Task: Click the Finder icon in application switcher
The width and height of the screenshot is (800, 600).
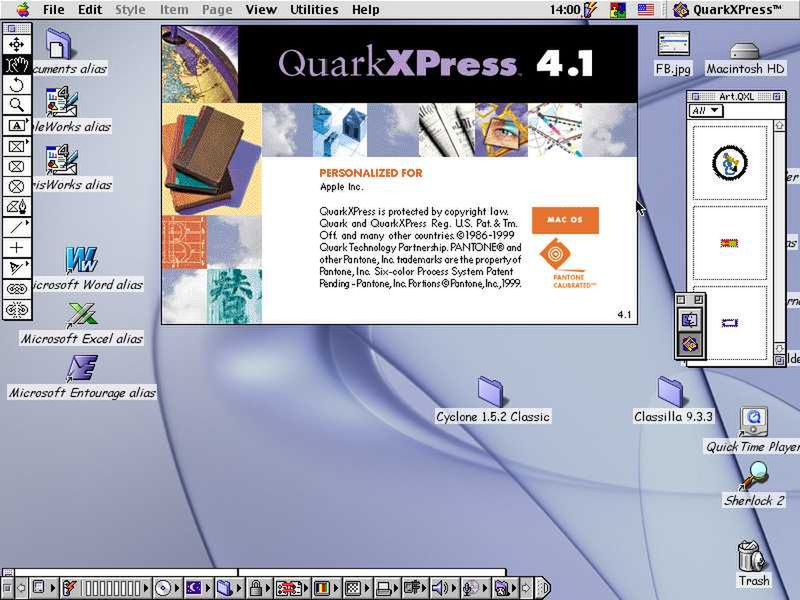Action: [689, 320]
